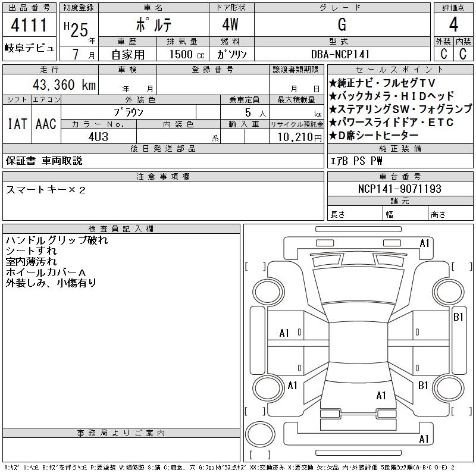The height and width of the screenshot is (476, 476).
Task: Click the fuel type ガソリン
Action: tap(231, 54)
